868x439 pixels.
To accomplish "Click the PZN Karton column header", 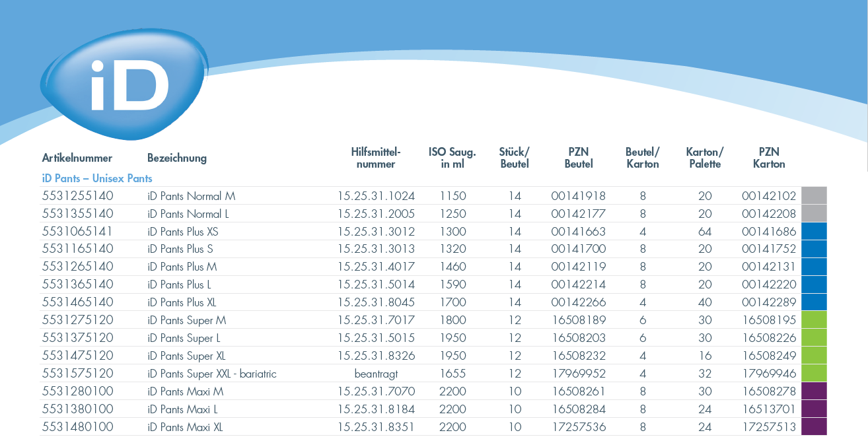I will (769, 158).
